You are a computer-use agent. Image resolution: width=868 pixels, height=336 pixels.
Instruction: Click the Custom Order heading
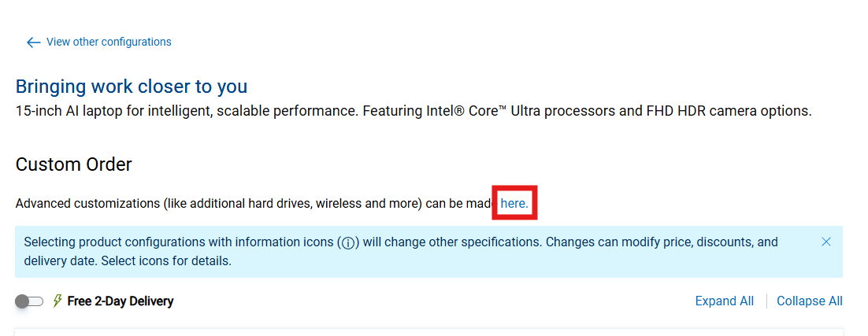(74, 164)
